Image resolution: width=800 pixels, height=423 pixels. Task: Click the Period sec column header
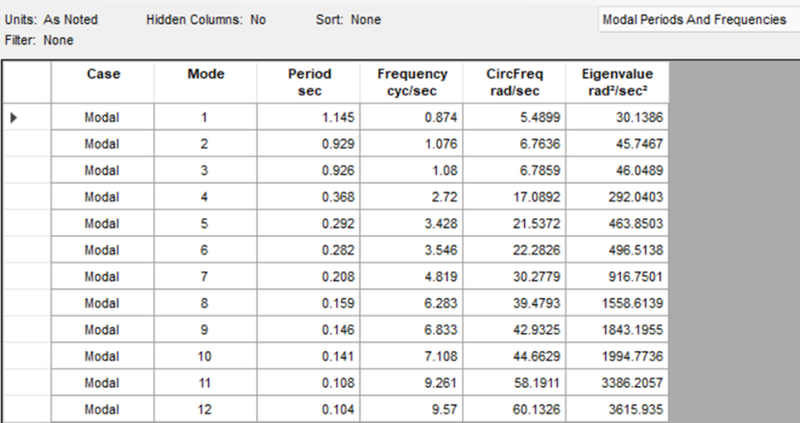click(309, 82)
